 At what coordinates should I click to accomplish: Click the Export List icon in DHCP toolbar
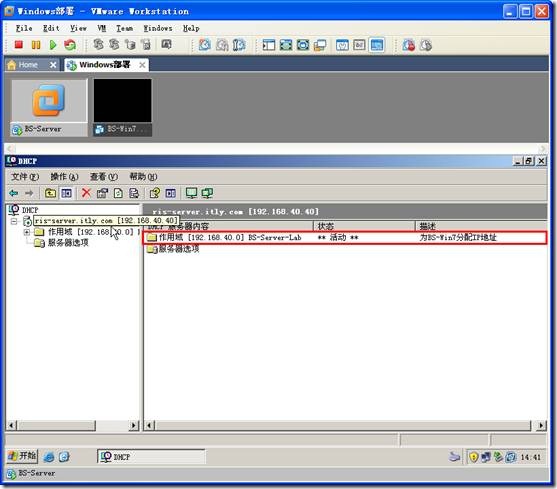click(134, 193)
